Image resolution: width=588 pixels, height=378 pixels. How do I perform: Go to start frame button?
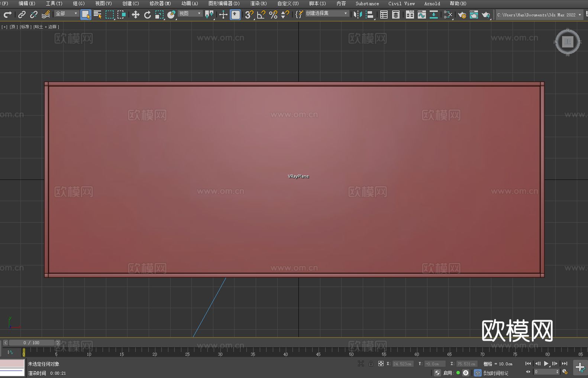(x=528, y=364)
